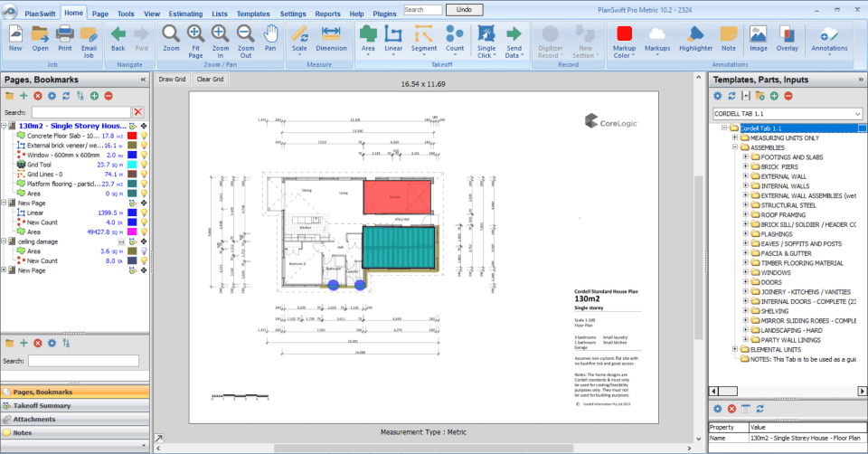Screen dimensions: 868x454
Task: Toggle lightbulb for New Count 8.0 item
Action: 144,260
